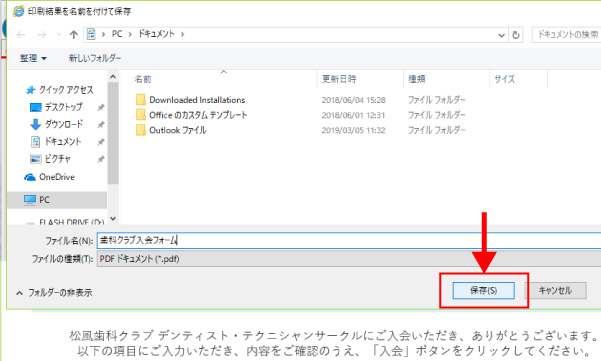Select ドキュメント in the address breadcrumb
The width and height of the screenshot is (601, 361).
click(x=156, y=34)
